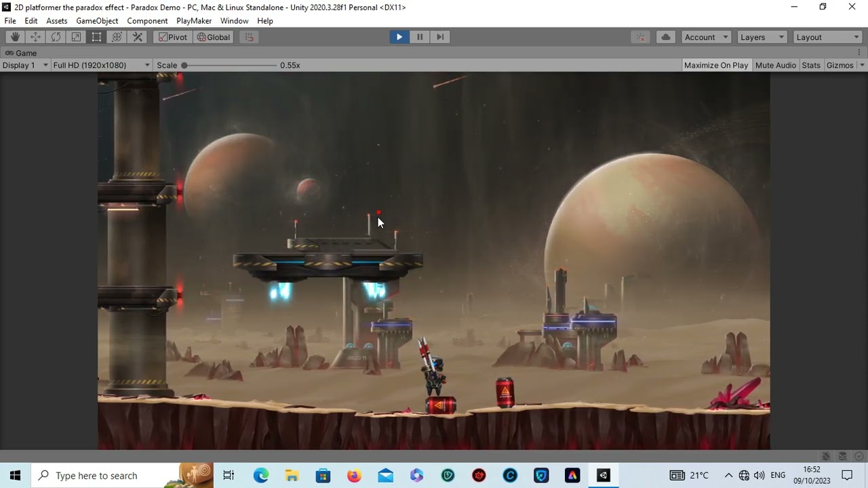This screenshot has height=488, width=868.
Task: Stop play mode with Play button
Action: pos(399,37)
